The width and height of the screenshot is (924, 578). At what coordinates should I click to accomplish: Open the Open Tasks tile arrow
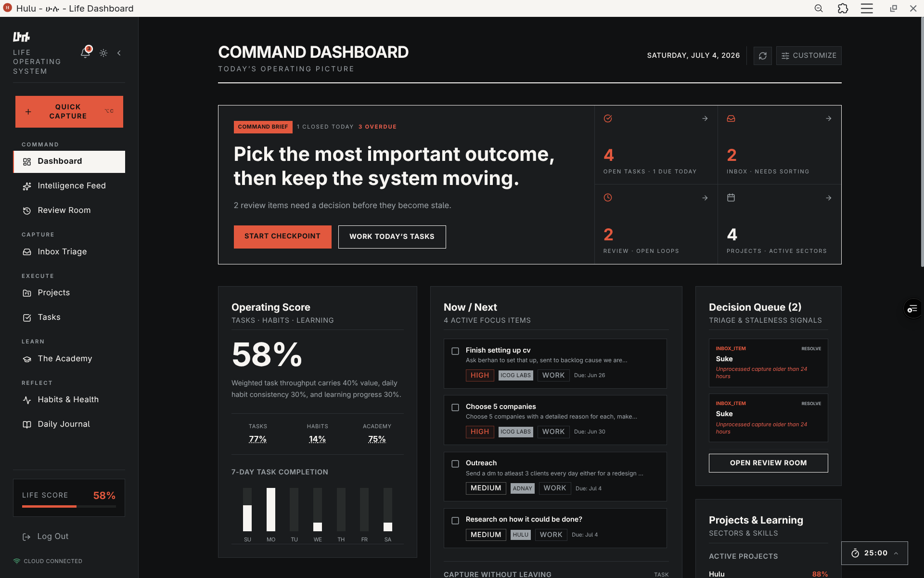coord(705,118)
